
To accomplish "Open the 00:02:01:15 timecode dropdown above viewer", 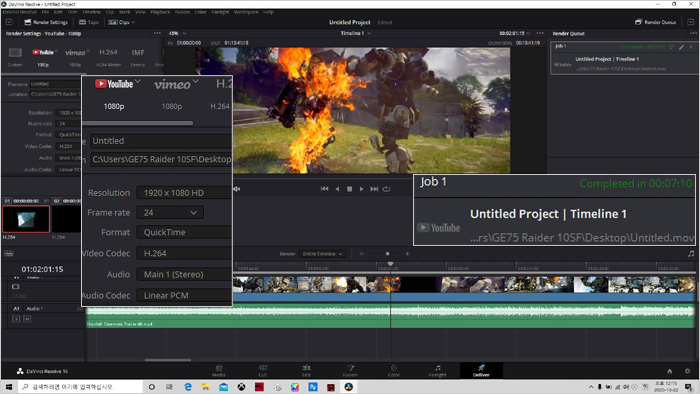I will 515,33.
